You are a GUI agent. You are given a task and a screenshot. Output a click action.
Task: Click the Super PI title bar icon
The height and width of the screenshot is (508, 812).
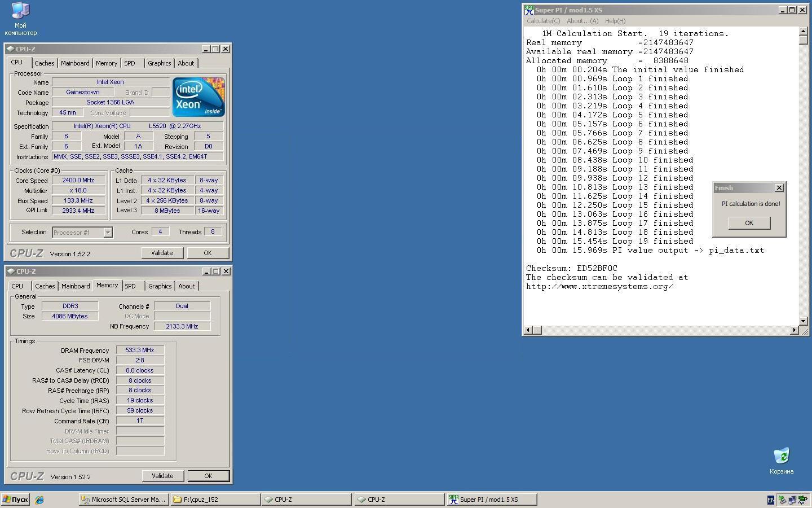(x=529, y=10)
